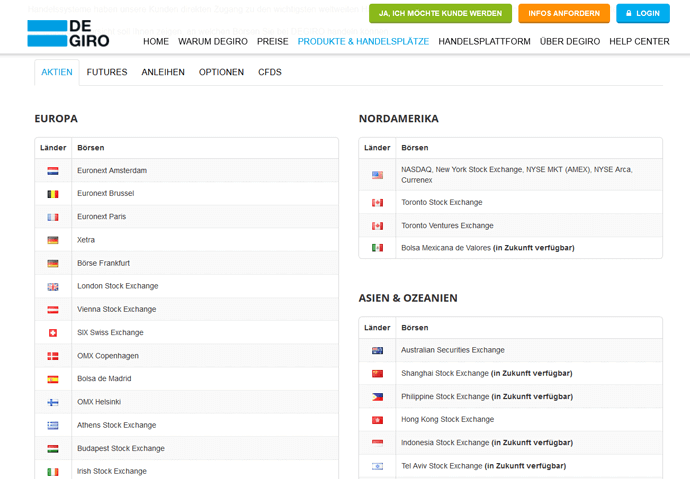
Task: Click the INFOS ANFORDERN button
Action: coord(564,14)
